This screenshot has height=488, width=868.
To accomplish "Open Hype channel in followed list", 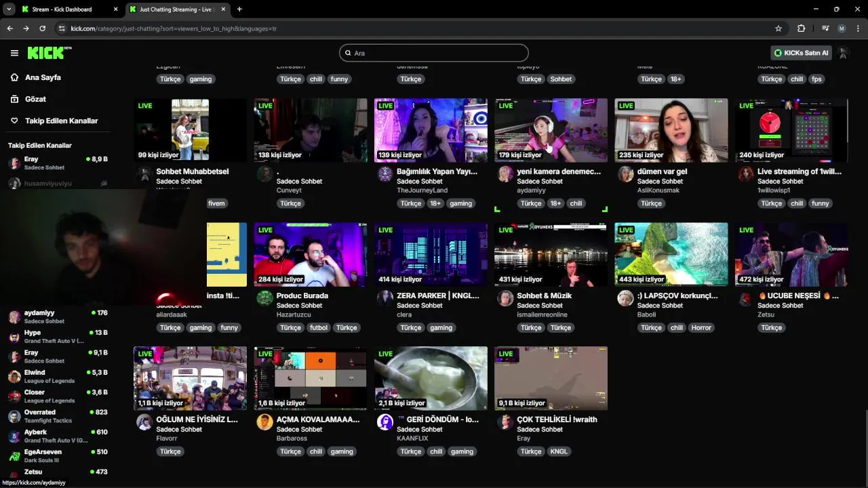I will pos(58,337).
